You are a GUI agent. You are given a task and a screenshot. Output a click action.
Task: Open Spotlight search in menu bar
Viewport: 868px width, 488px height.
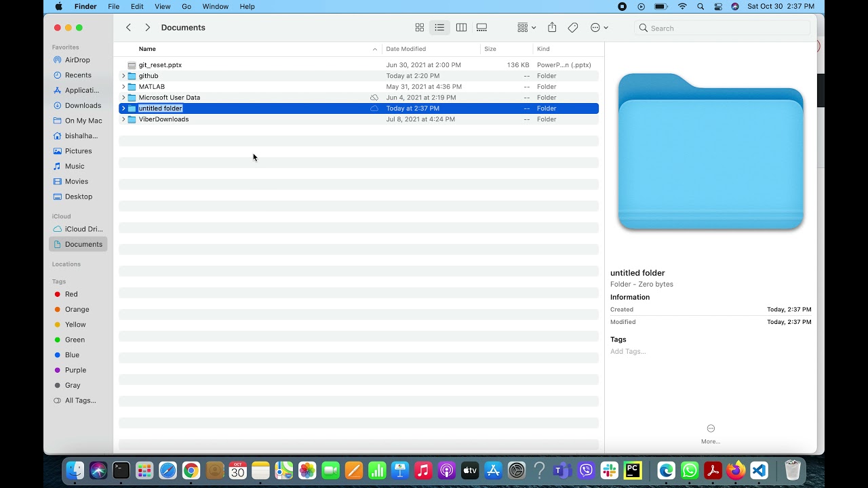click(x=701, y=6)
